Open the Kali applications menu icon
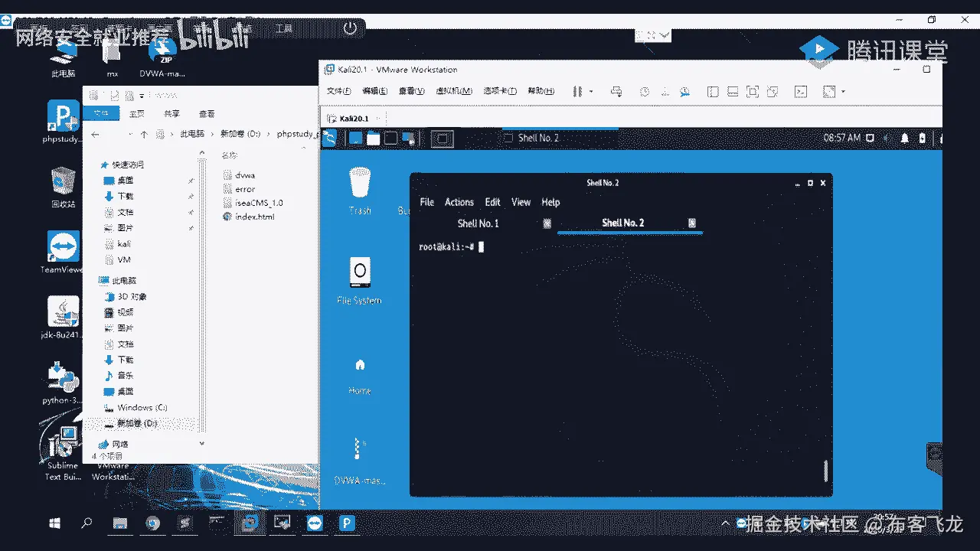 coord(329,139)
